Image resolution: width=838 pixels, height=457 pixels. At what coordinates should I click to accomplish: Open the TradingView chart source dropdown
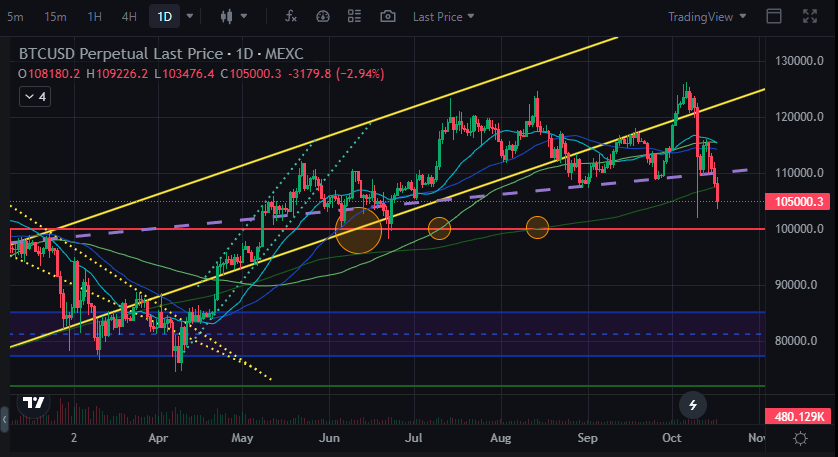coord(707,17)
